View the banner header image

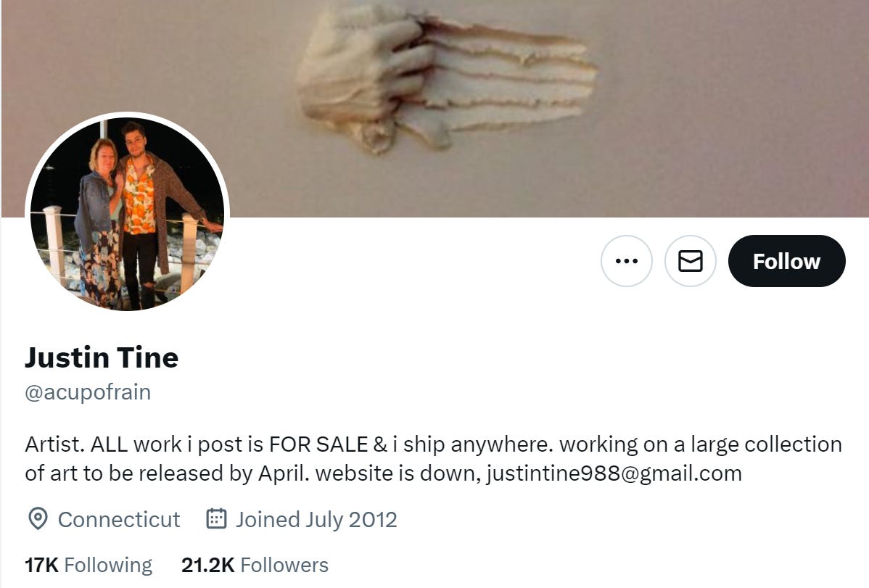tap(435, 108)
